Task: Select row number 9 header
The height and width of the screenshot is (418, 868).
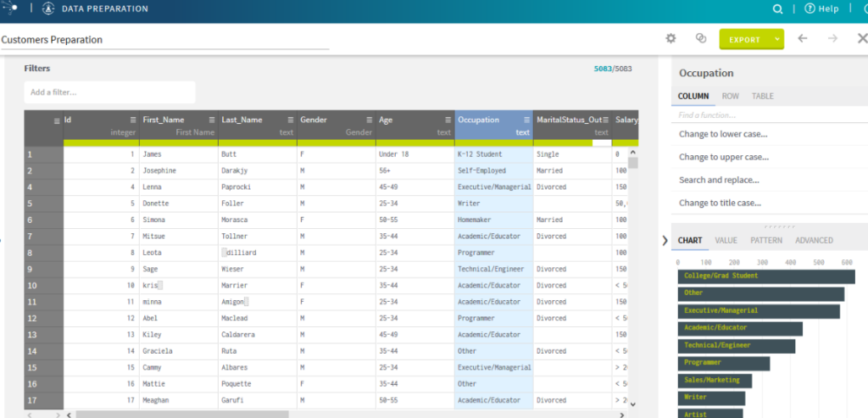Action: click(44, 269)
